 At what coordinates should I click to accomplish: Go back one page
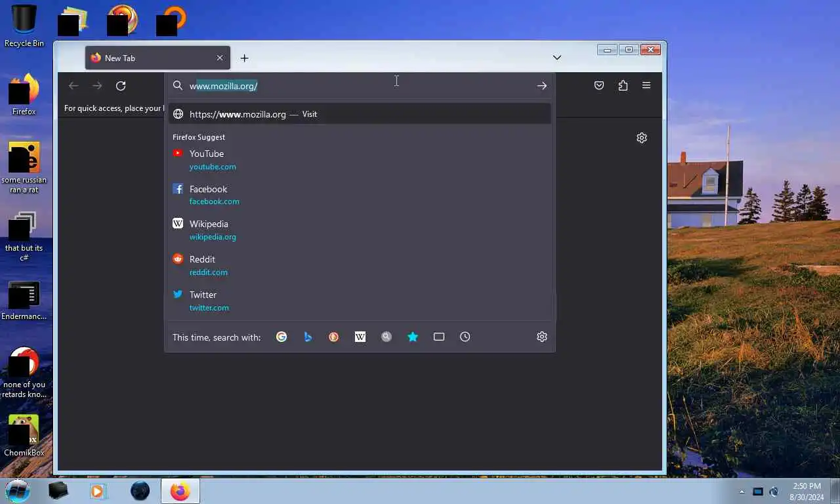click(73, 86)
